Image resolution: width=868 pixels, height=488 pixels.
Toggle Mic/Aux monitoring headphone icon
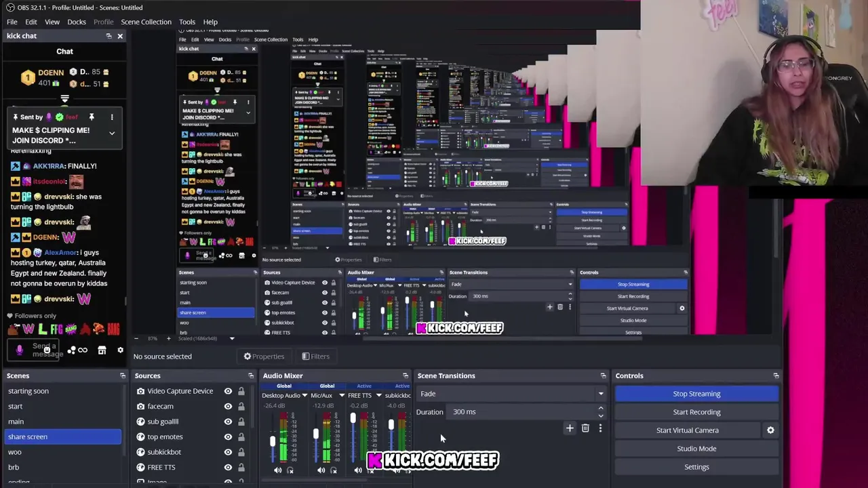click(333, 470)
